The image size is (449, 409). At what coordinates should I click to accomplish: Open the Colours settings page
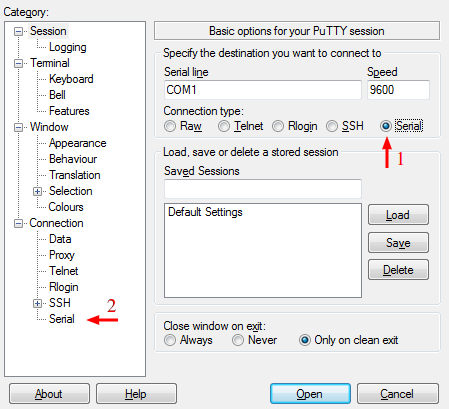pos(66,207)
